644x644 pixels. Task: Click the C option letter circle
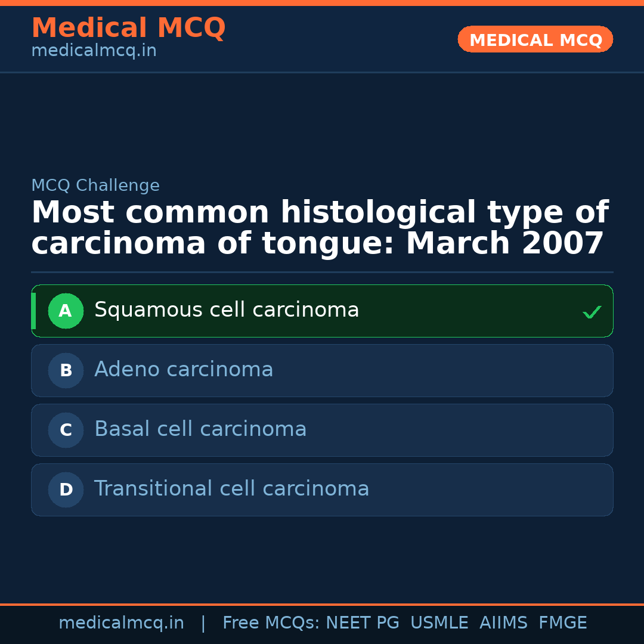click(x=66, y=430)
